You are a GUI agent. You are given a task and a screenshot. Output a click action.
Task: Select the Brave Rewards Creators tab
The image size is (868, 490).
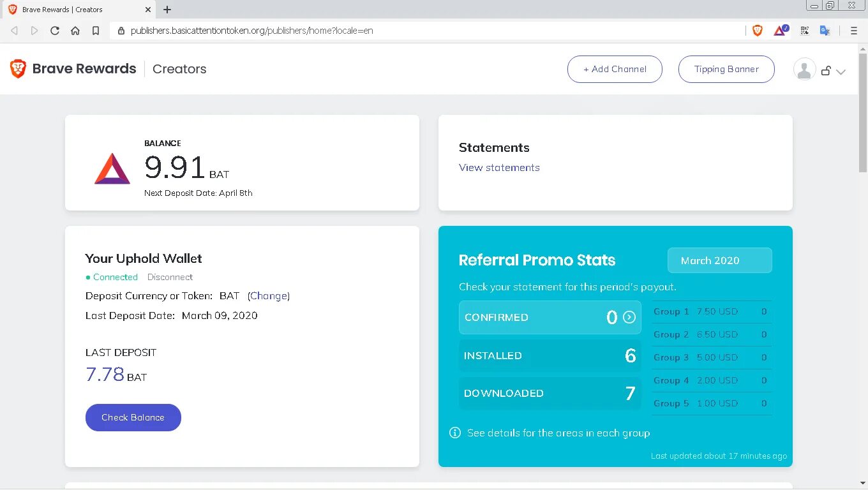pos(77,10)
